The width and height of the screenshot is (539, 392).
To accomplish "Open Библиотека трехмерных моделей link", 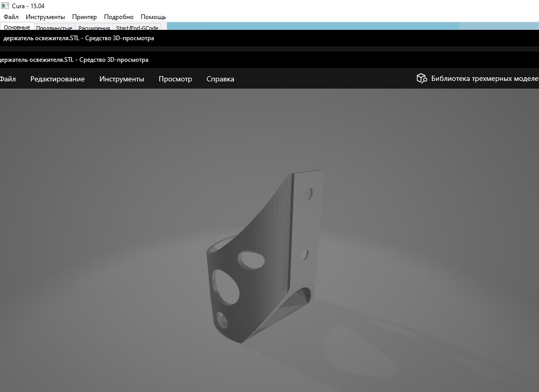I will tap(485, 79).
